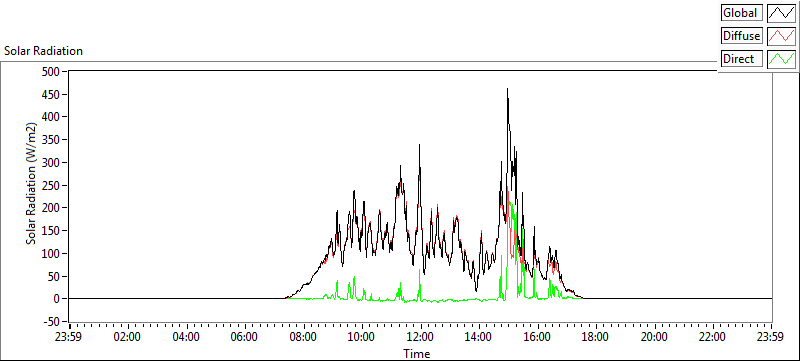Click the Time axis label

(x=417, y=353)
